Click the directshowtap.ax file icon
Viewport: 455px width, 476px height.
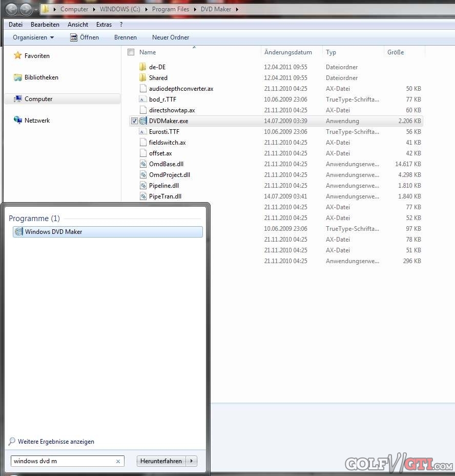tap(143, 110)
